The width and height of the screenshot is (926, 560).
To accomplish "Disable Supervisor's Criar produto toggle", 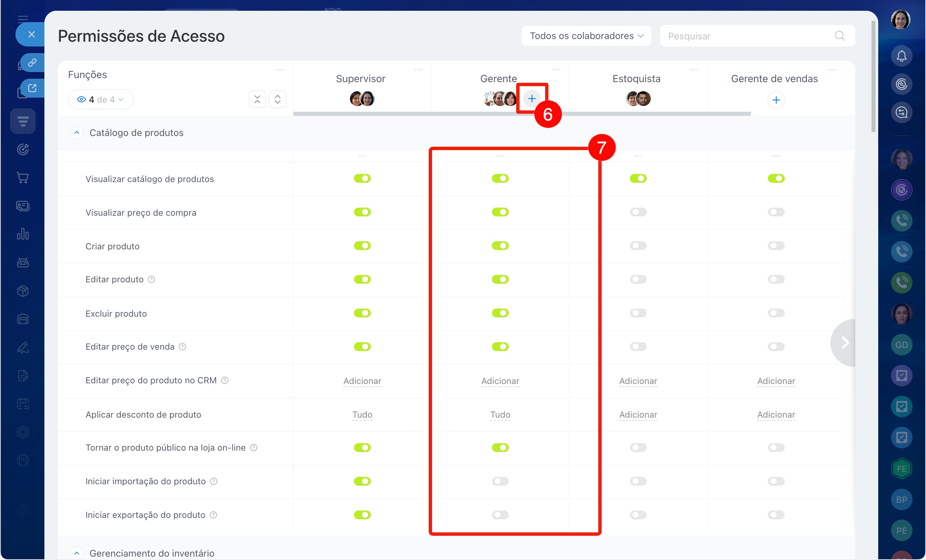I will click(x=362, y=246).
